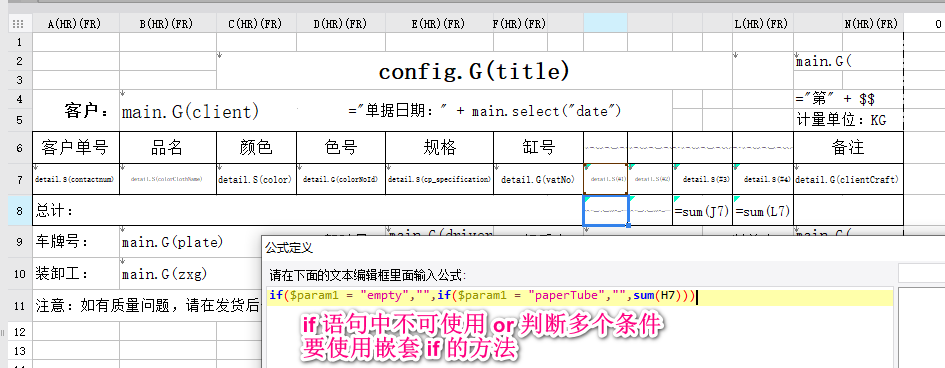This screenshot has height=368, width=945.
Task: Click the config.G(title) merged cell
Action: pos(474,71)
